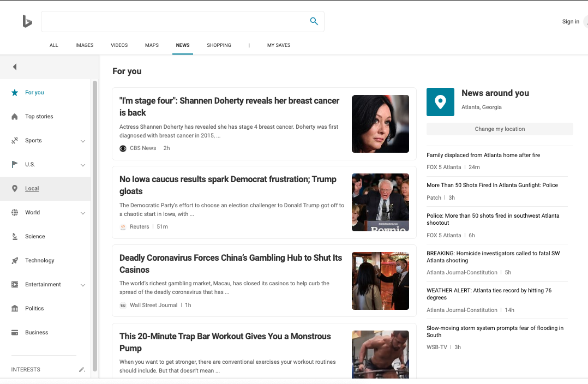Click the Politics building icon
The height and width of the screenshot is (384, 588).
[x=15, y=309]
